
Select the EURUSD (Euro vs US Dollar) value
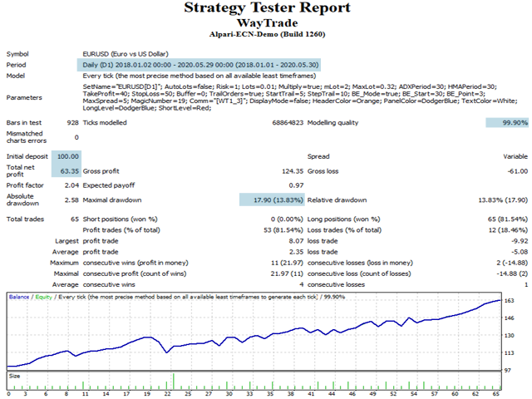tap(126, 54)
